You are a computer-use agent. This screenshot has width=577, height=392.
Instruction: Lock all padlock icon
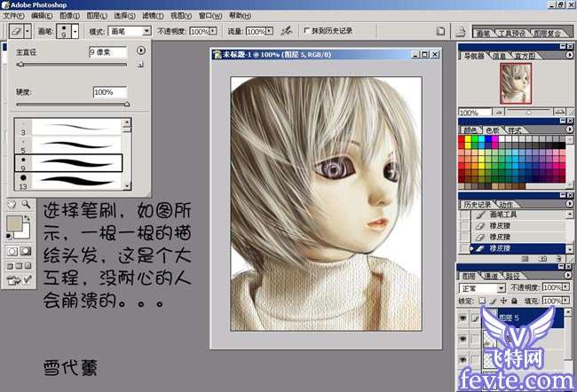tap(515, 301)
